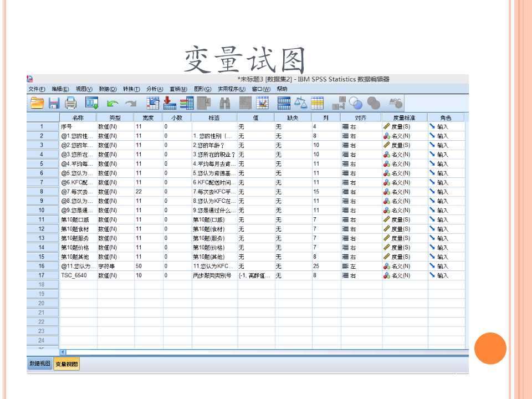The image size is (532, 399).
Task: Click the horizontal scrollbar left arrow
Action: click(63, 352)
